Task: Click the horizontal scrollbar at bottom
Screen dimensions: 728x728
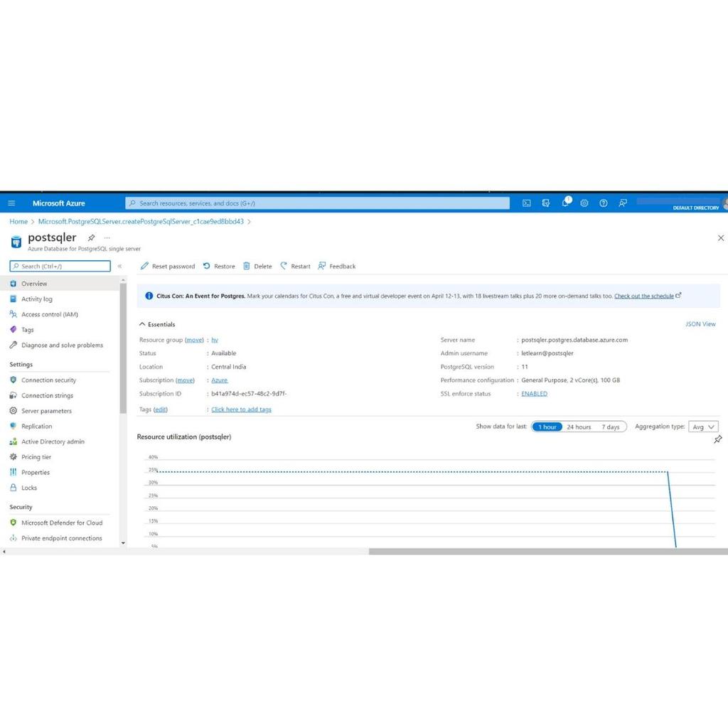Action: [x=548, y=552]
